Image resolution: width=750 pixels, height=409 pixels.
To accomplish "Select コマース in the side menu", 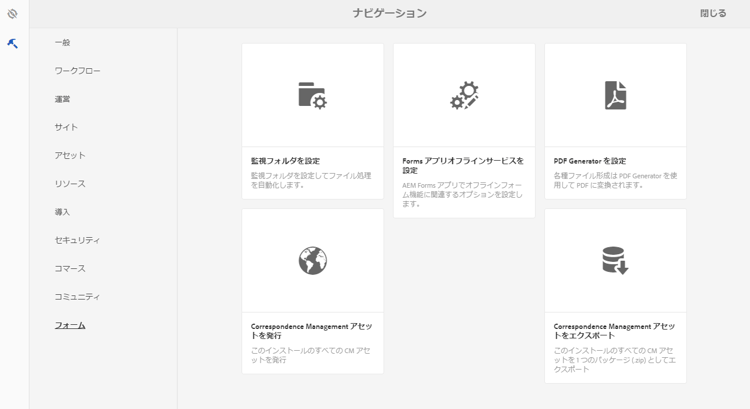I will pos(70,268).
